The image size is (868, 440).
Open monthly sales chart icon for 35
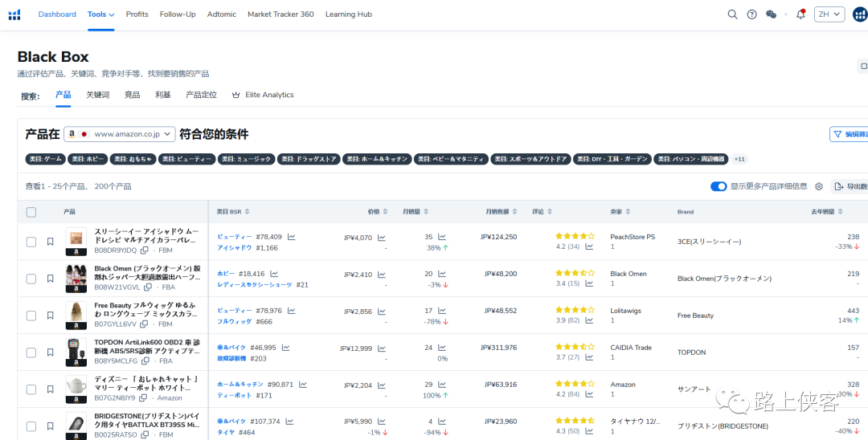[442, 237]
